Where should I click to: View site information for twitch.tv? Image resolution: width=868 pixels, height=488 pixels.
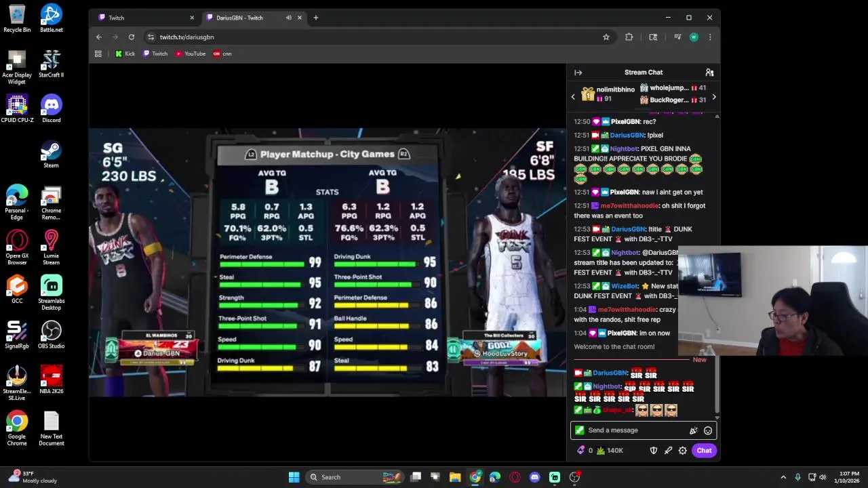(x=151, y=37)
